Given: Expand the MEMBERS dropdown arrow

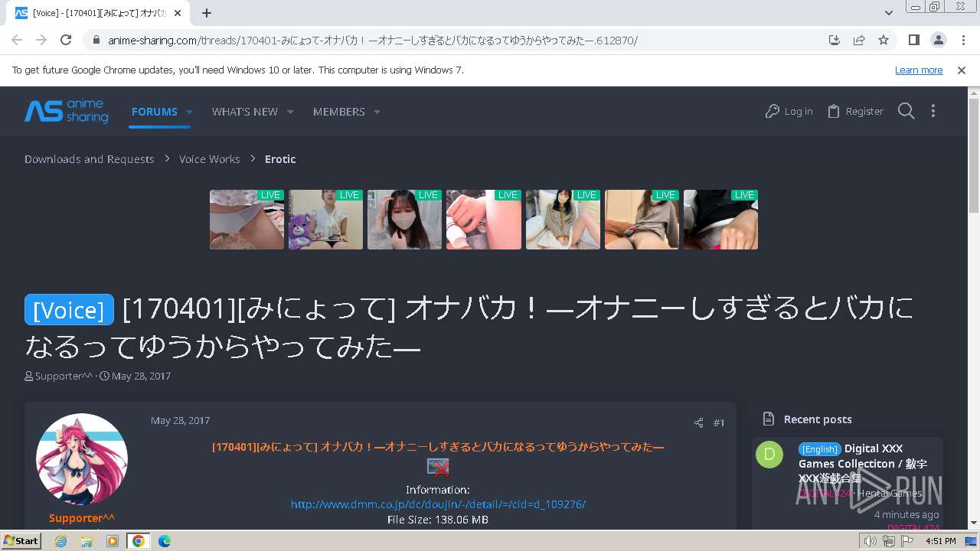Looking at the screenshot, I should (377, 112).
